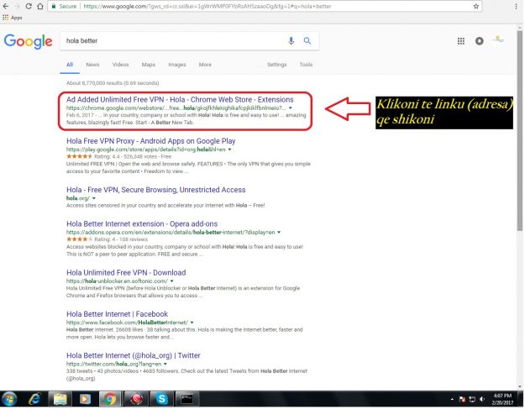Click the Secure padlock site info
This screenshot has height=420, width=525.
[64, 7]
